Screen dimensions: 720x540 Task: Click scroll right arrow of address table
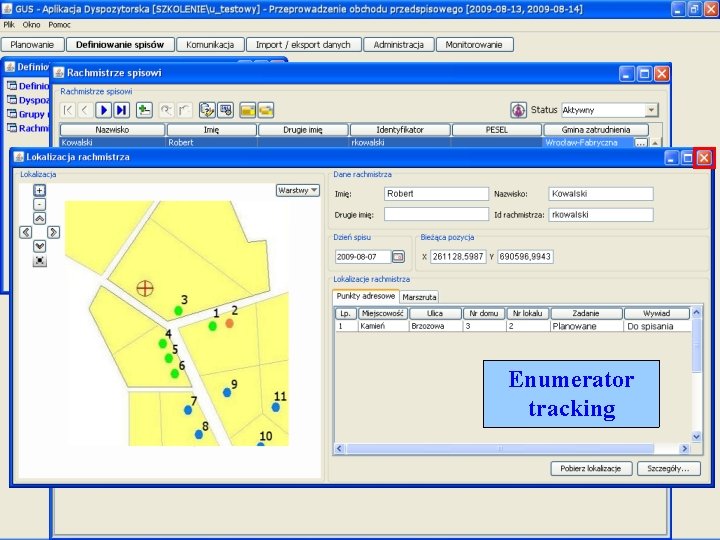pos(684,448)
